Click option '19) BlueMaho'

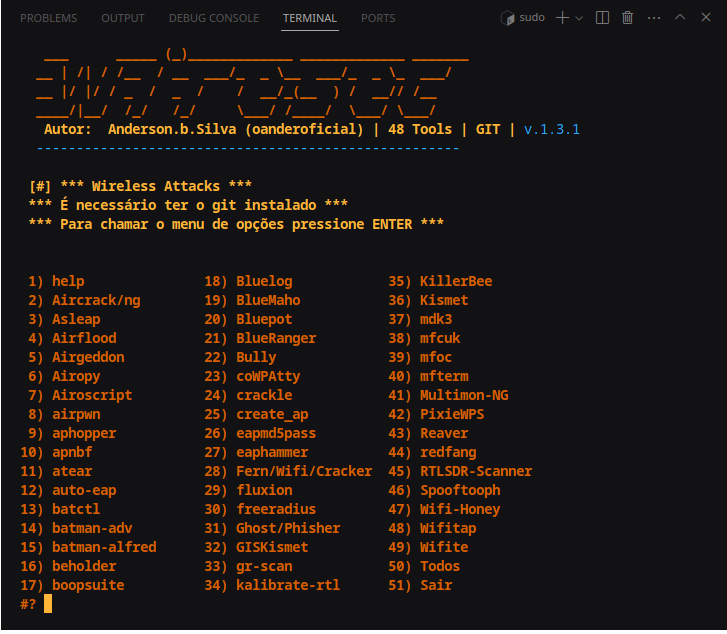pyautogui.click(x=252, y=300)
